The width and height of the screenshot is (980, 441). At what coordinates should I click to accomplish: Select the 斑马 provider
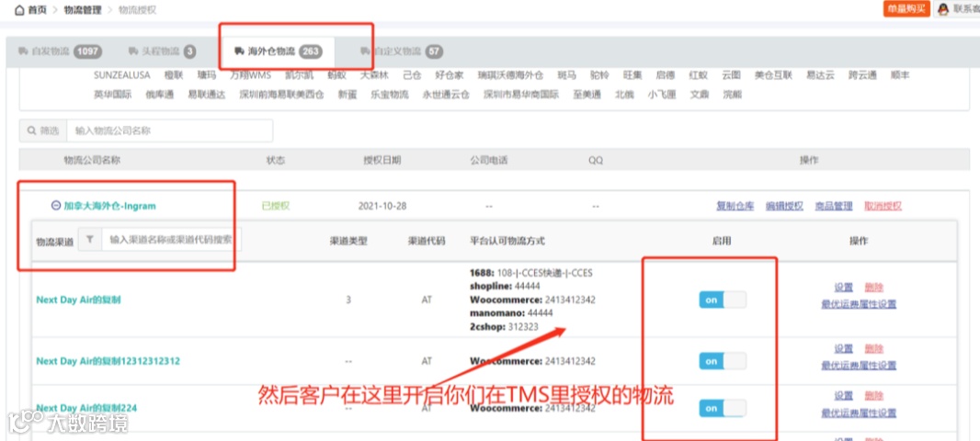tap(567, 75)
